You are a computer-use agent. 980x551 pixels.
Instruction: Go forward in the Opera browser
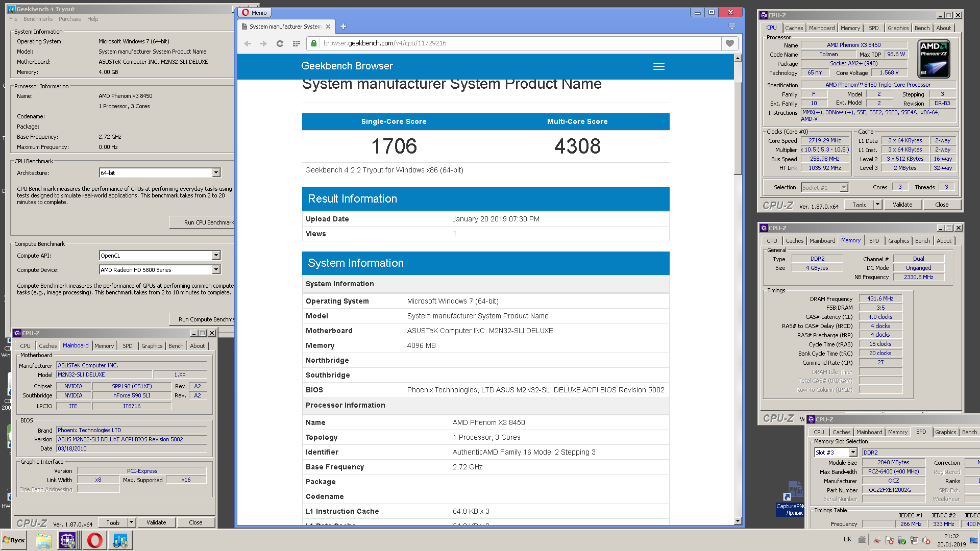[263, 43]
